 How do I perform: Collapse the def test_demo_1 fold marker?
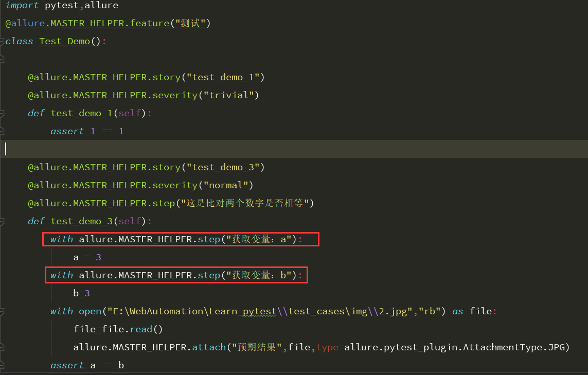[2, 113]
